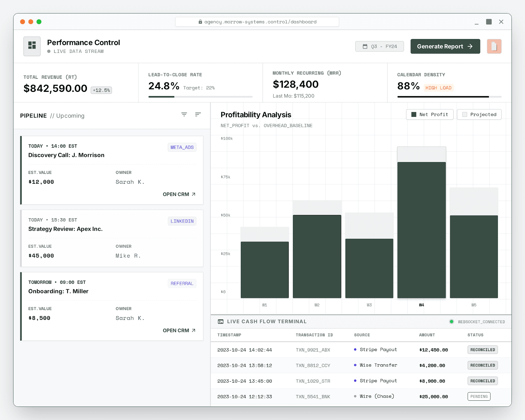The image size is (525, 420).
Task: Click the calendar icon in the period selector
Action: coord(365,46)
